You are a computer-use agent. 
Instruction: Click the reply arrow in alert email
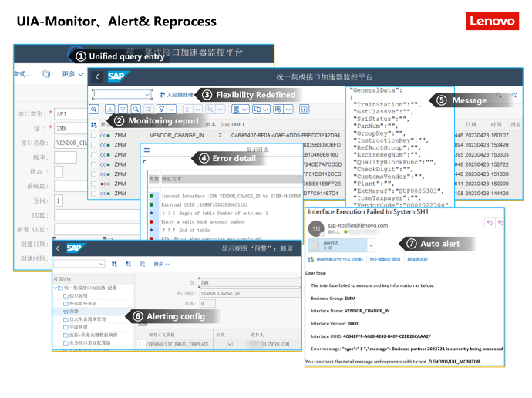[490, 223]
